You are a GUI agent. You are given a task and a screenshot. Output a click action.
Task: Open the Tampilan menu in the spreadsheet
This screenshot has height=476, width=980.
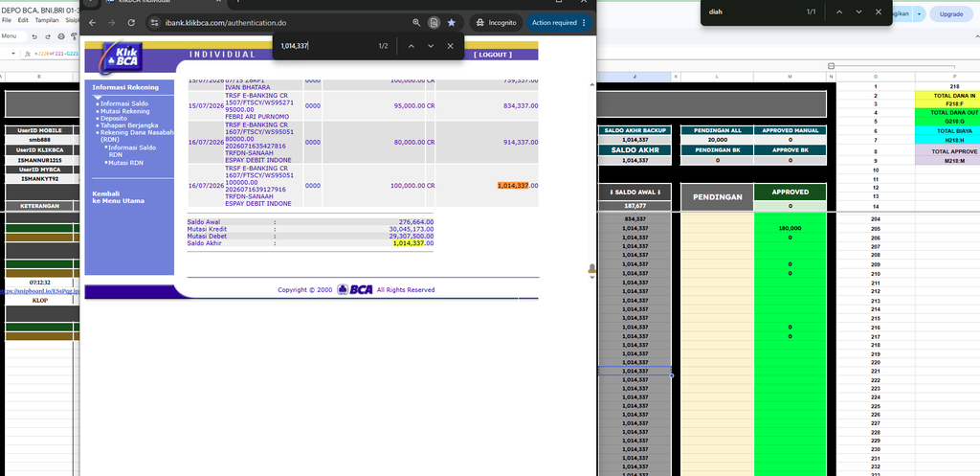point(47,20)
